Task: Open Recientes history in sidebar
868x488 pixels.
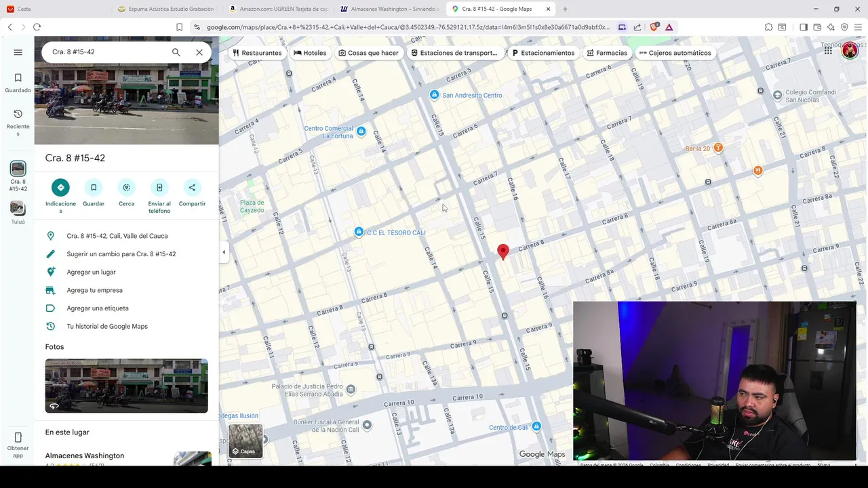Action: pyautogui.click(x=18, y=122)
